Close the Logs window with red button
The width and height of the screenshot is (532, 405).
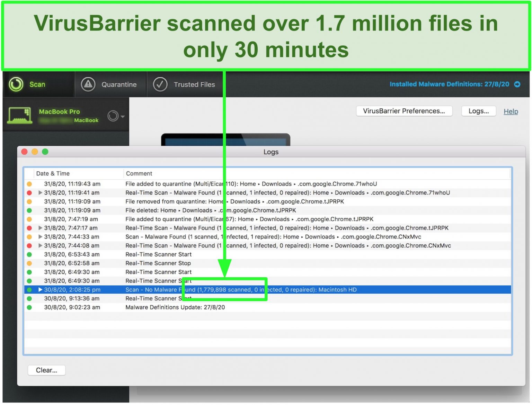25,152
